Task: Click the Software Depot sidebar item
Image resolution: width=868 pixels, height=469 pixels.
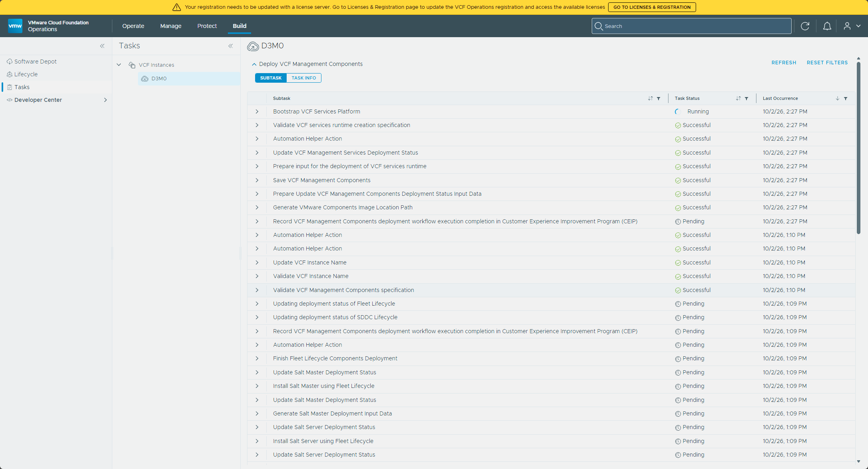Action: [x=35, y=62]
